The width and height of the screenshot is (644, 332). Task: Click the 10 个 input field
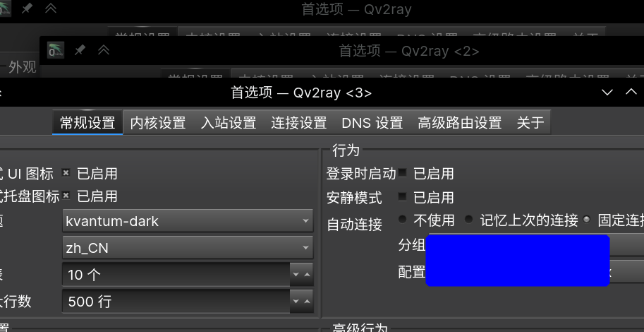point(176,274)
